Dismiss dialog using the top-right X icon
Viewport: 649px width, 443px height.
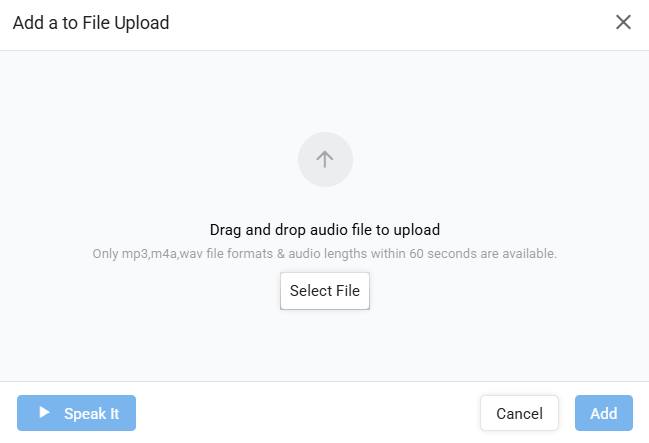623,22
